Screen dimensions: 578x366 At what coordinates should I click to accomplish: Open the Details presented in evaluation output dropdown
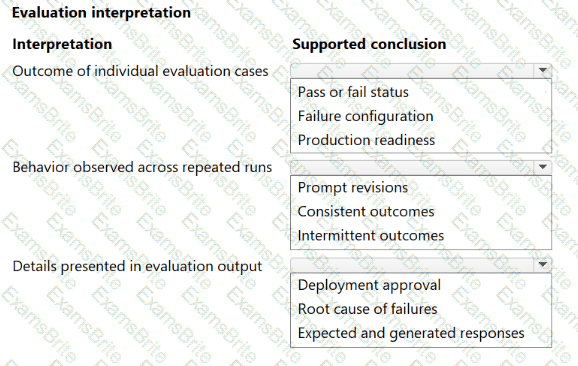tap(421, 265)
